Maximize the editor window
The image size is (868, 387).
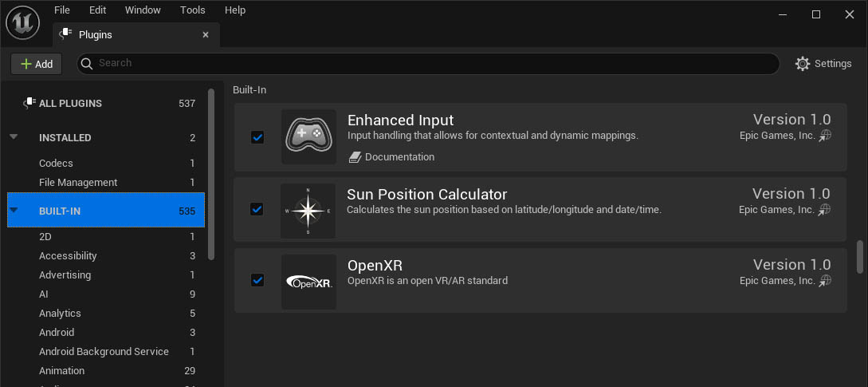point(816,14)
